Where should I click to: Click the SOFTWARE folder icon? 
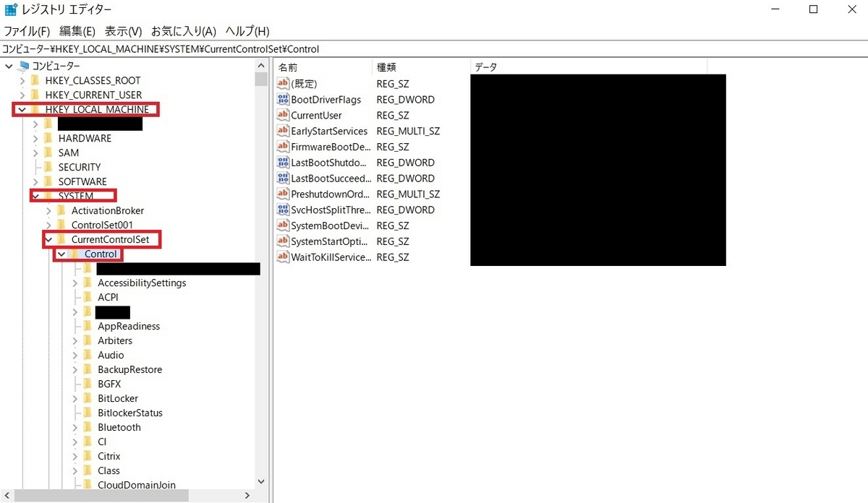[x=48, y=181]
